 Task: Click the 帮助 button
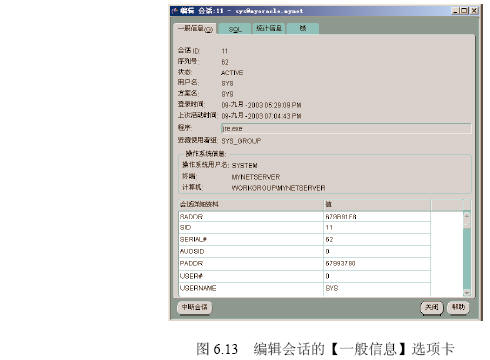point(458,307)
